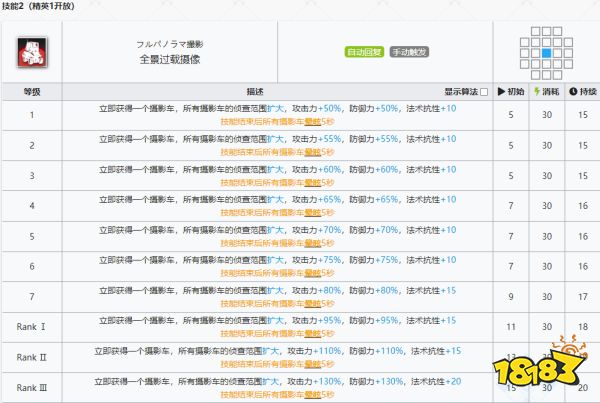
Task: Click 攻击力+70% in level 5 description
Action: pos(316,230)
